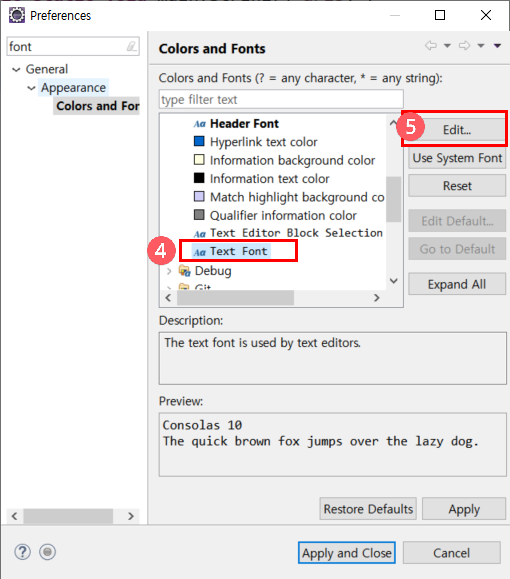
Task: Click left tree horizontal scroll left arrow
Action: click(14, 516)
